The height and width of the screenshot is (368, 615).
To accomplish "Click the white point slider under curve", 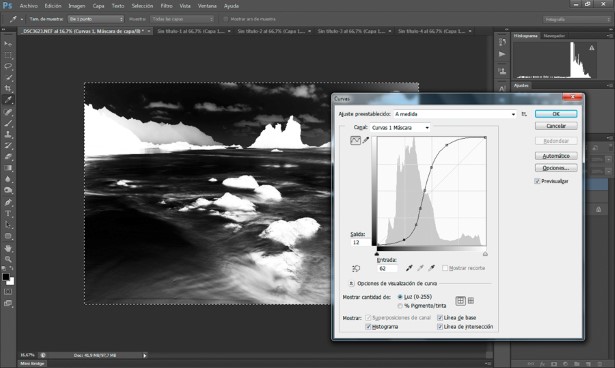I will point(485,254).
